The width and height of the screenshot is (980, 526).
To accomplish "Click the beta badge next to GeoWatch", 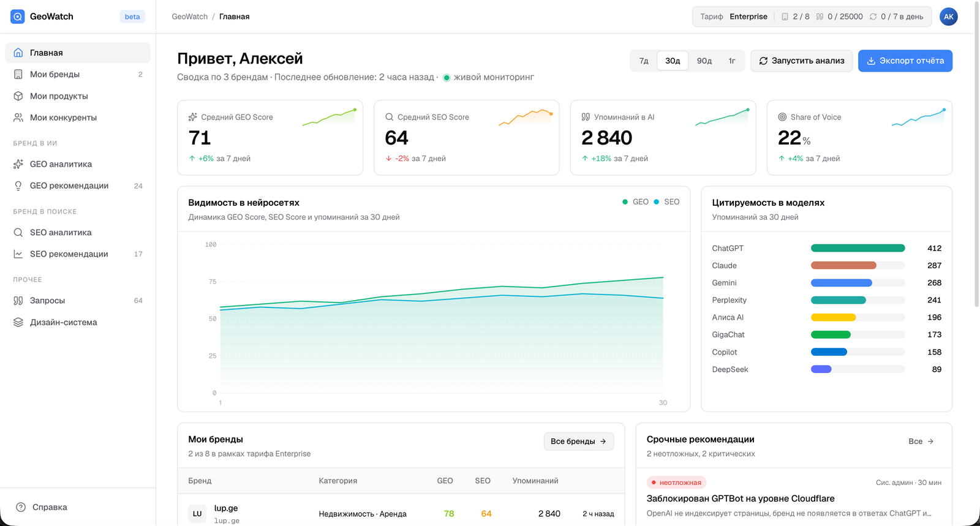I will pos(132,17).
